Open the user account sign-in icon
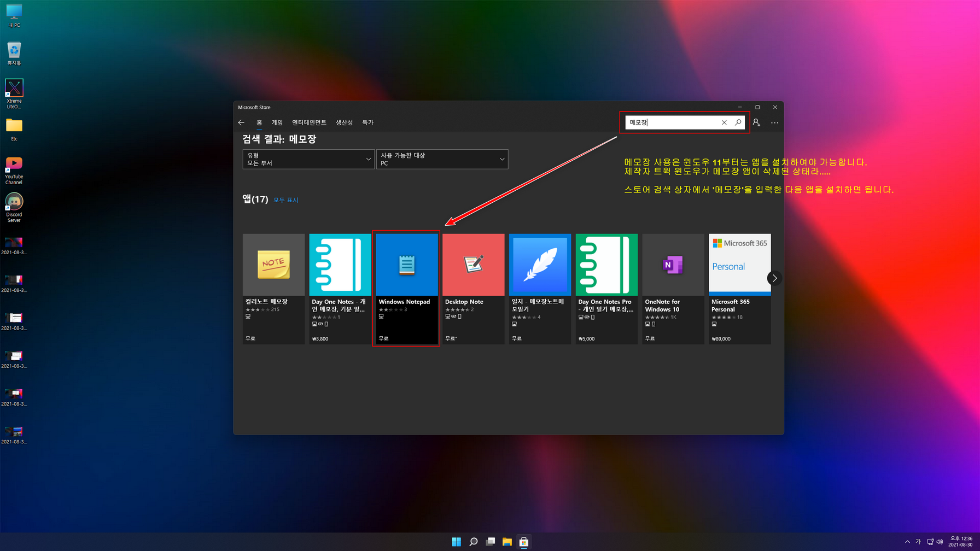Viewport: 980px width, 551px height. point(756,122)
